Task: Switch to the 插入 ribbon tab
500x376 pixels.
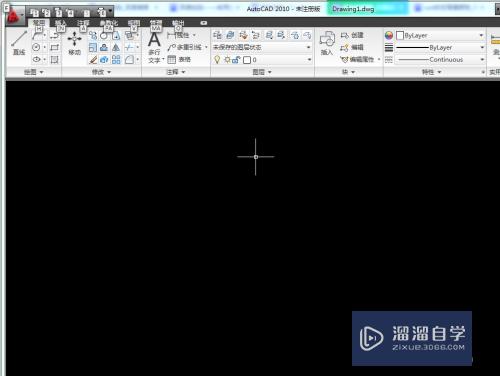Action: [x=60, y=23]
